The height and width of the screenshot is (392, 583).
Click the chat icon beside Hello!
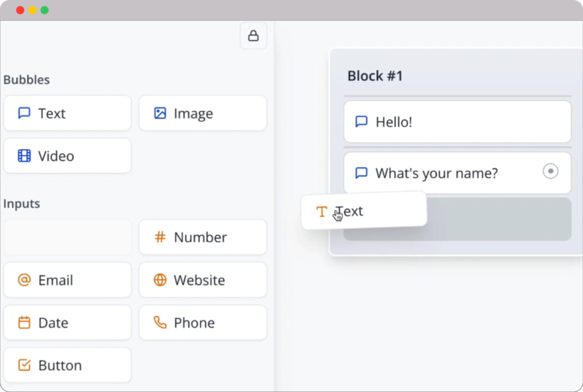pyautogui.click(x=361, y=121)
